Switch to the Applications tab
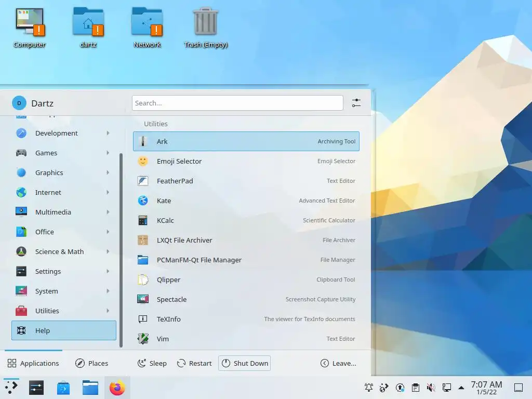The image size is (532, 399). click(x=33, y=363)
